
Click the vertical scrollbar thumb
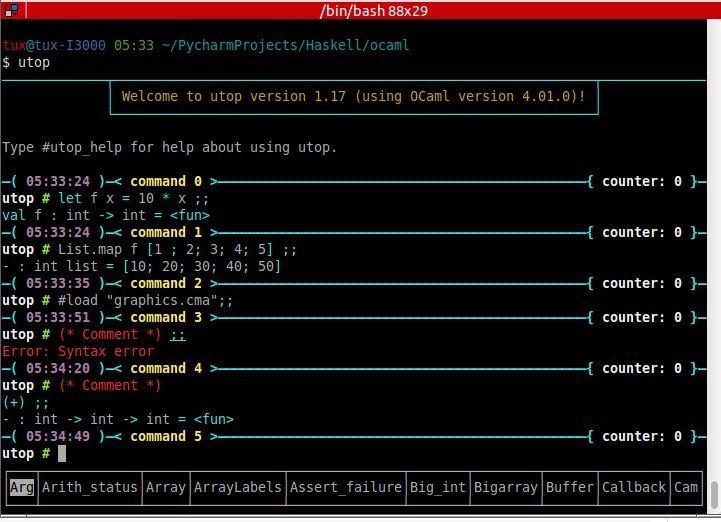click(714, 495)
